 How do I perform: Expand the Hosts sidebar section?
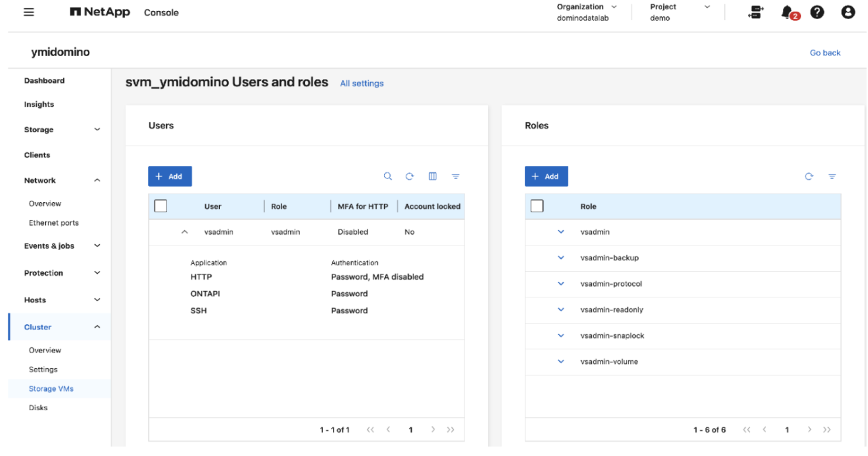(x=97, y=300)
